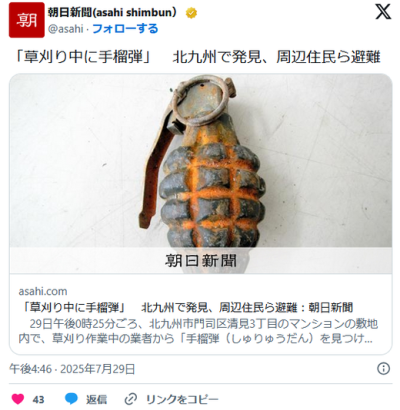Image resolution: width=400 pixels, height=410 pixels.
Task: Click the blue reply bubble icon
Action: click(x=71, y=399)
